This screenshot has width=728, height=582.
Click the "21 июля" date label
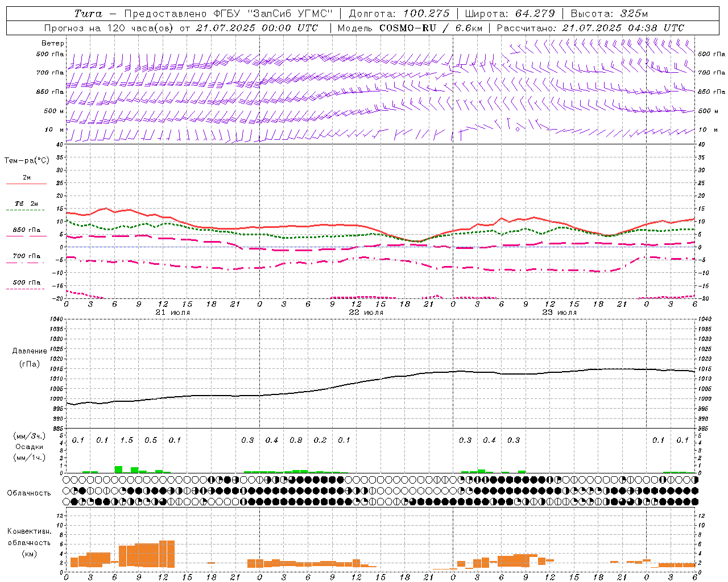tap(173, 313)
